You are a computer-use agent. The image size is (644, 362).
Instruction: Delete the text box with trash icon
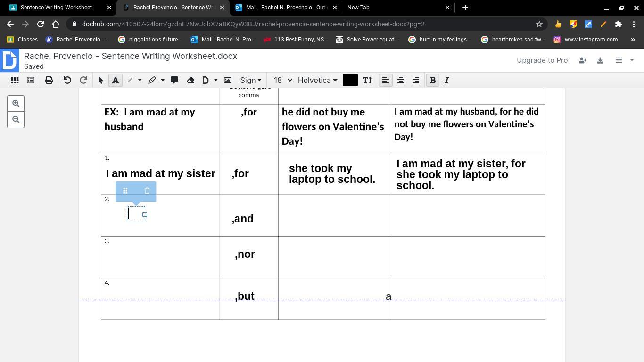point(147,191)
